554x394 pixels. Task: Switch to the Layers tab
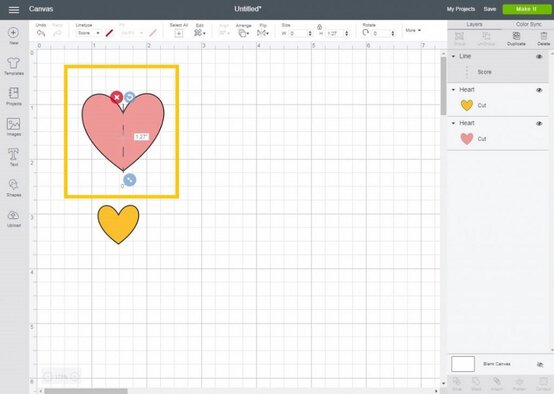[474, 24]
